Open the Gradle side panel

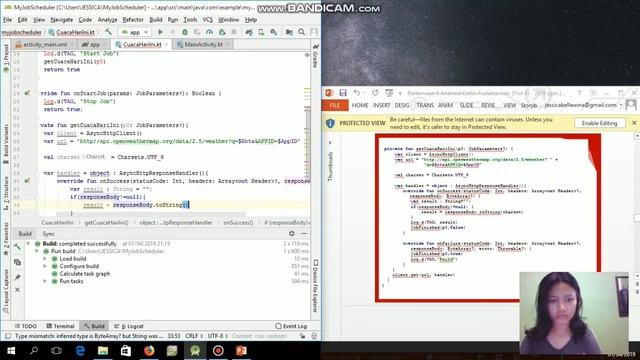316,56
